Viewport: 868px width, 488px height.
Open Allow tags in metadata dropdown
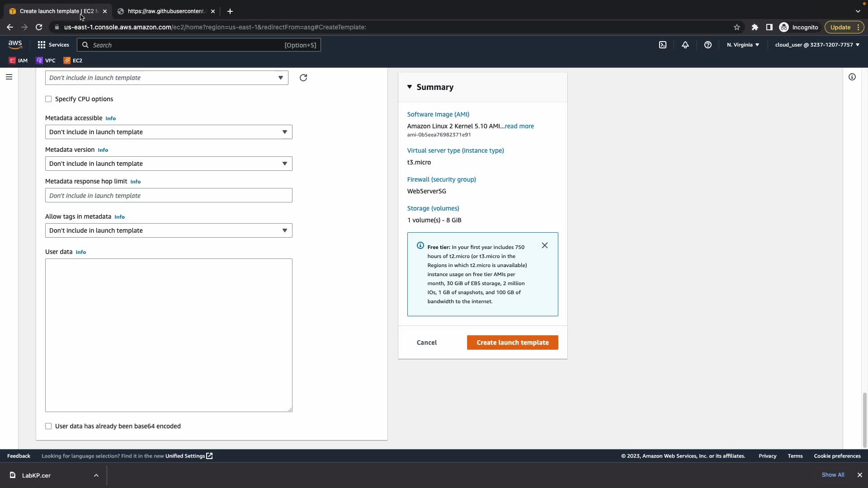pyautogui.click(x=169, y=230)
